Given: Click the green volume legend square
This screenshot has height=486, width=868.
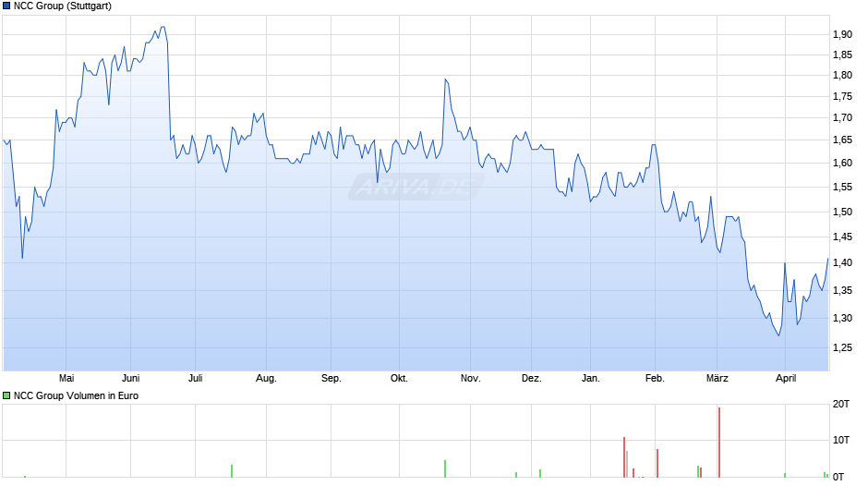Looking at the screenshot, I should pyautogui.click(x=6, y=395).
